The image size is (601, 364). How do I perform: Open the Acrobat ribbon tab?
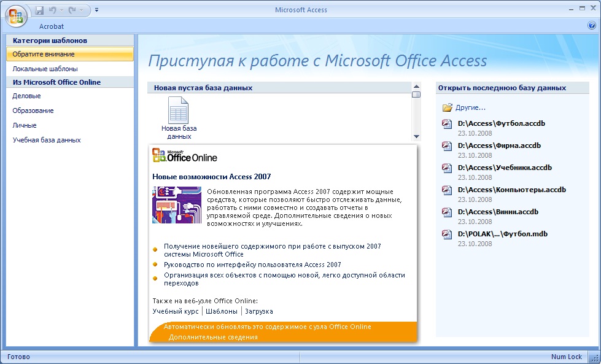tap(52, 26)
